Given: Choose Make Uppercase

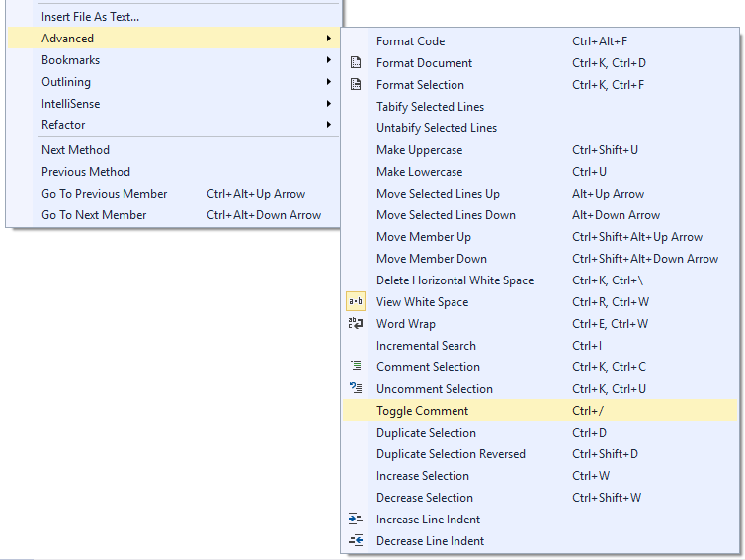Looking at the screenshot, I should point(540,149).
